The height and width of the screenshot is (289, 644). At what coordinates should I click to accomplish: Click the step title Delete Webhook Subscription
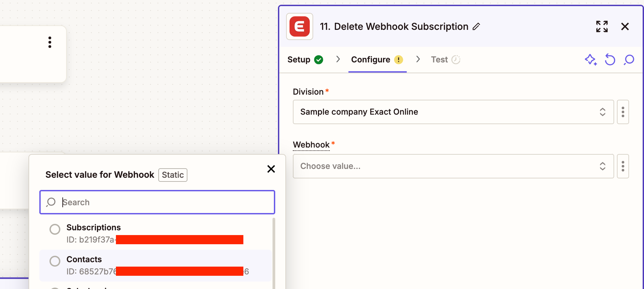(401, 26)
